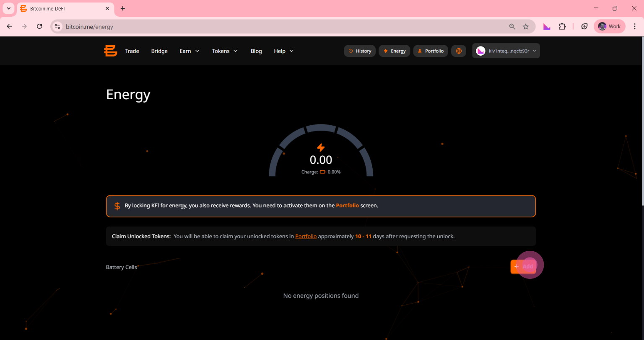This screenshot has width=644, height=340.
Task: Bookmark this page with the star icon
Action: click(x=526, y=26)
